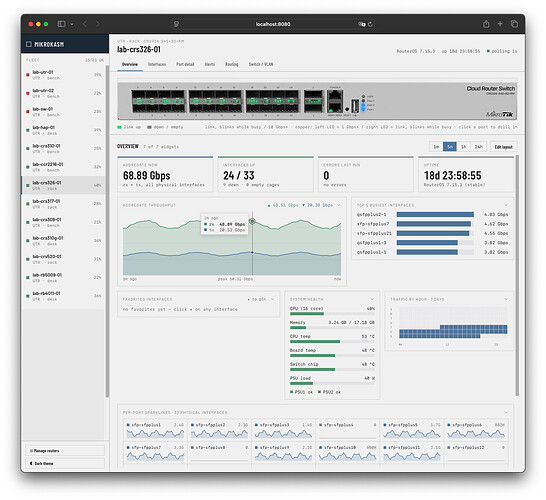Image resolution: width=546 pixels, height=500 pixels.
Task: Click the gray down / empty legend square
Action: tap(149, 127)
